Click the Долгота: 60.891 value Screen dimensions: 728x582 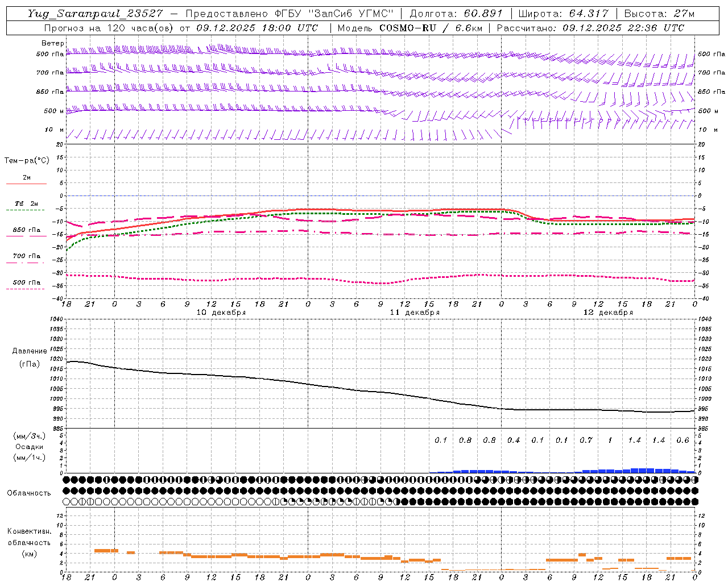pyautogui.click(x=457, y=14)
